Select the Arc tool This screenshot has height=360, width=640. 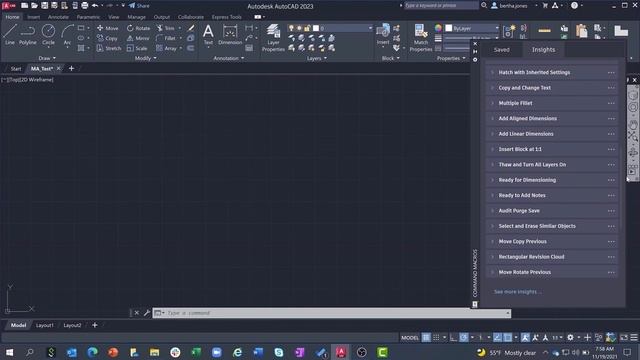[x=67, y=34]
